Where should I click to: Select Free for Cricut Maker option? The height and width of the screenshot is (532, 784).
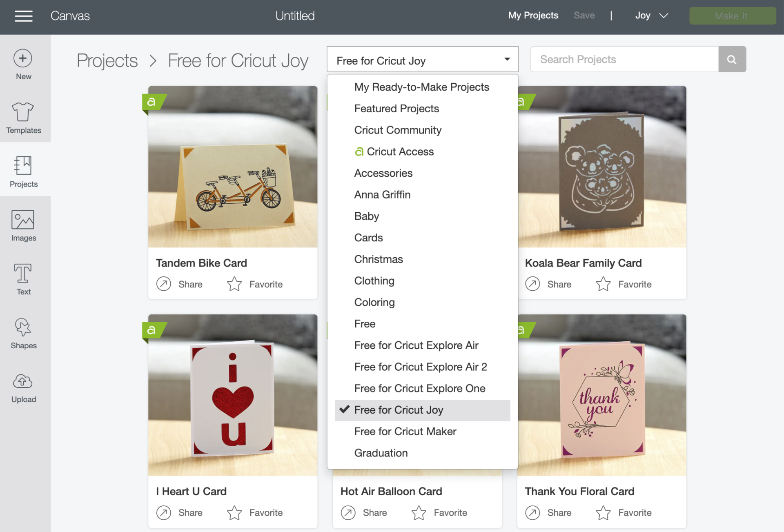(405, 431)
